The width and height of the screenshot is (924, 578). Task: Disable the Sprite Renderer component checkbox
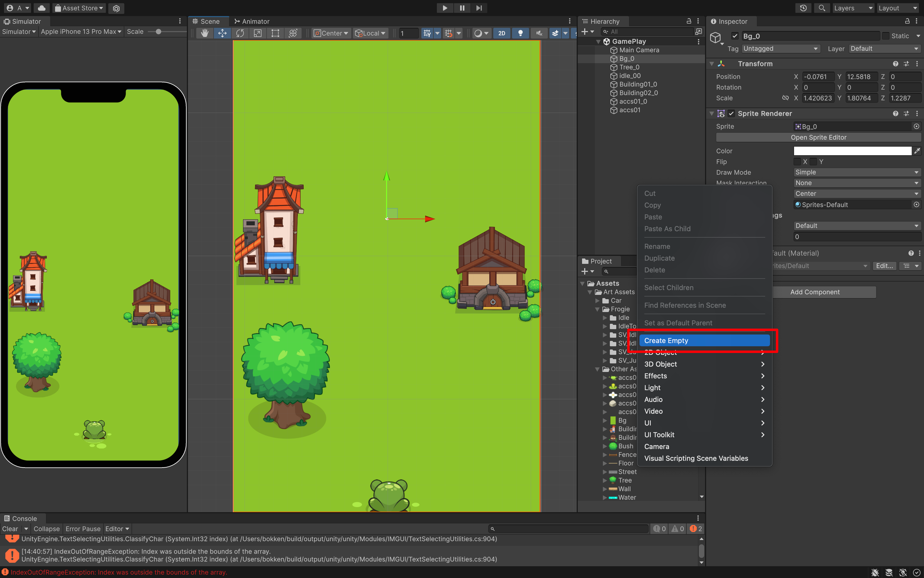tap(731, 113)
